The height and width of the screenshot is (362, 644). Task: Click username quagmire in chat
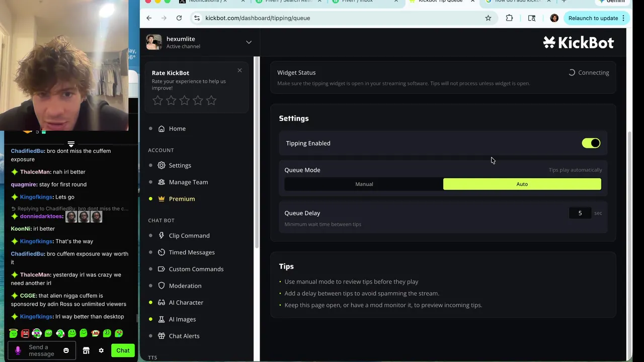tap(24, 185)
